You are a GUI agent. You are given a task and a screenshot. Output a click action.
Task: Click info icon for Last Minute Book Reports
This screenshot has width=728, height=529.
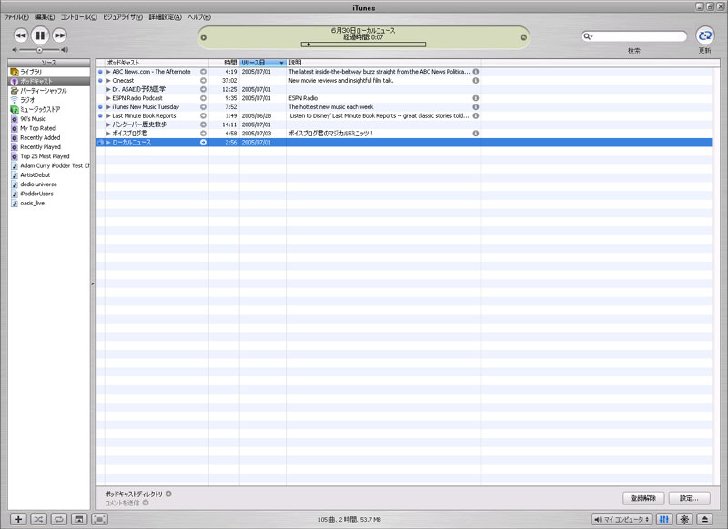pos(476,116)
